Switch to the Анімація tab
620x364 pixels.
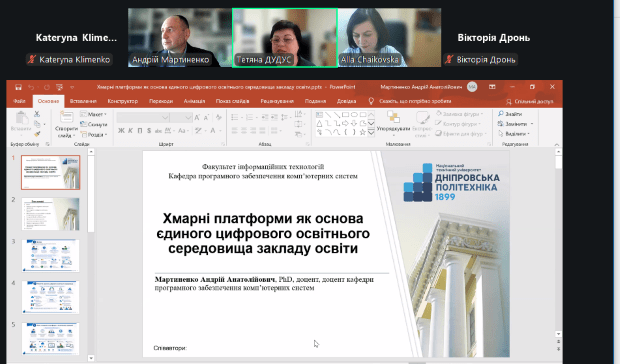(194, 101)
